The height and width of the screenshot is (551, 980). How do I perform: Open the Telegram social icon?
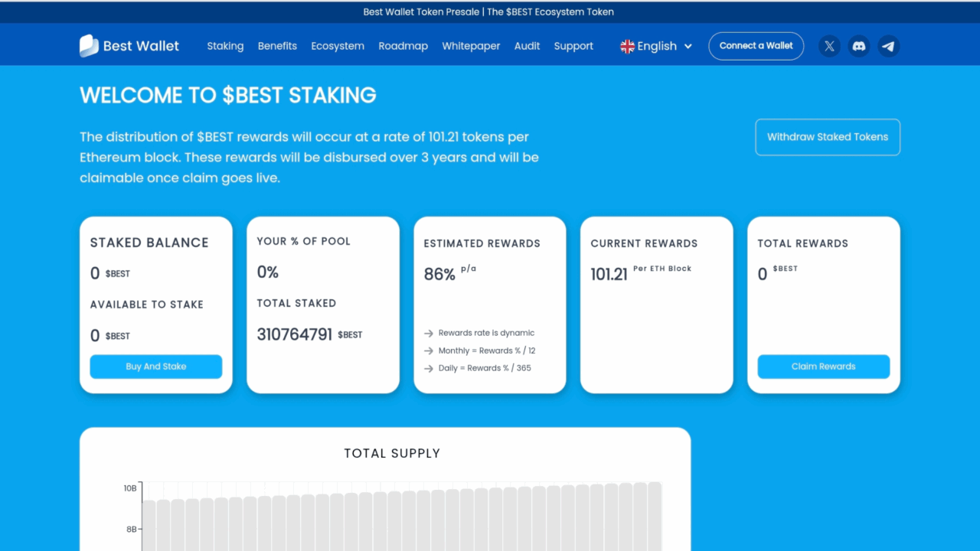pyautogui.click(x=888, y=46)
